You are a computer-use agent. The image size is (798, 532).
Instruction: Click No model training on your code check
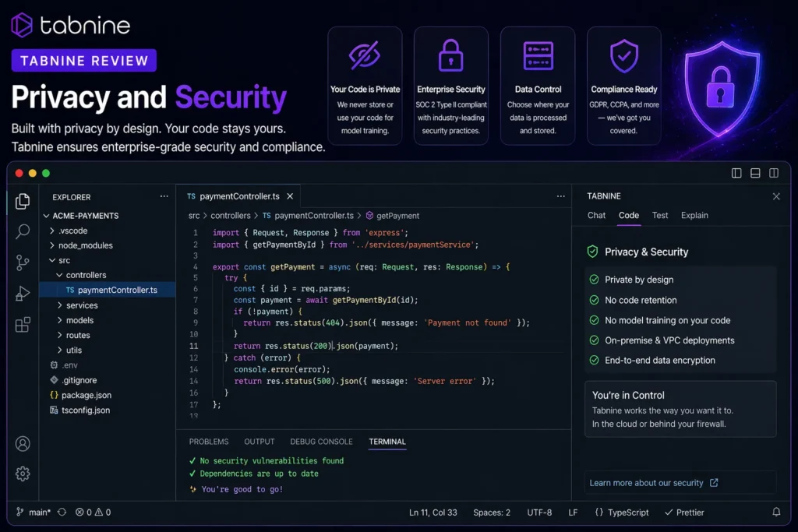[594, 320]
